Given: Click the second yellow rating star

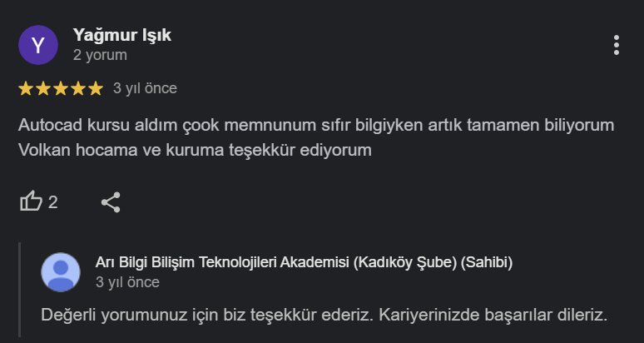Looking at the screenshot, I should point(43,88).
